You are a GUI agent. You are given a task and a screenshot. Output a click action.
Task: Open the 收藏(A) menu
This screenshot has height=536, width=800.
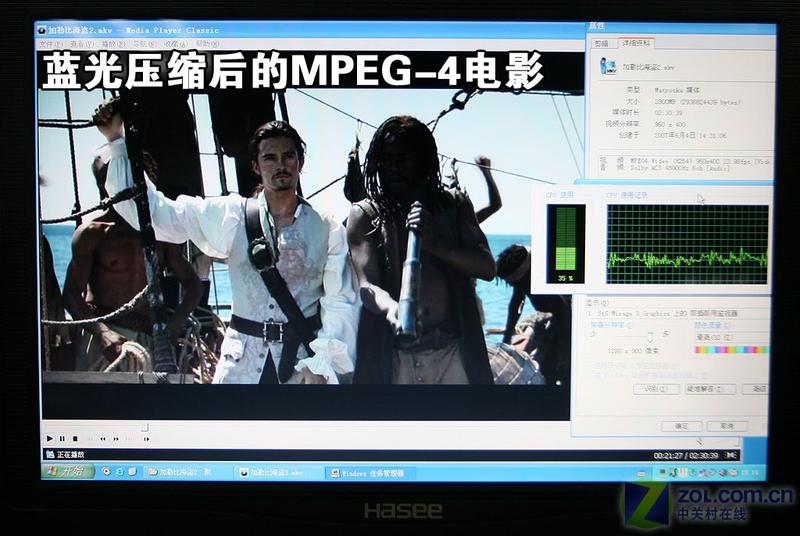176,44
